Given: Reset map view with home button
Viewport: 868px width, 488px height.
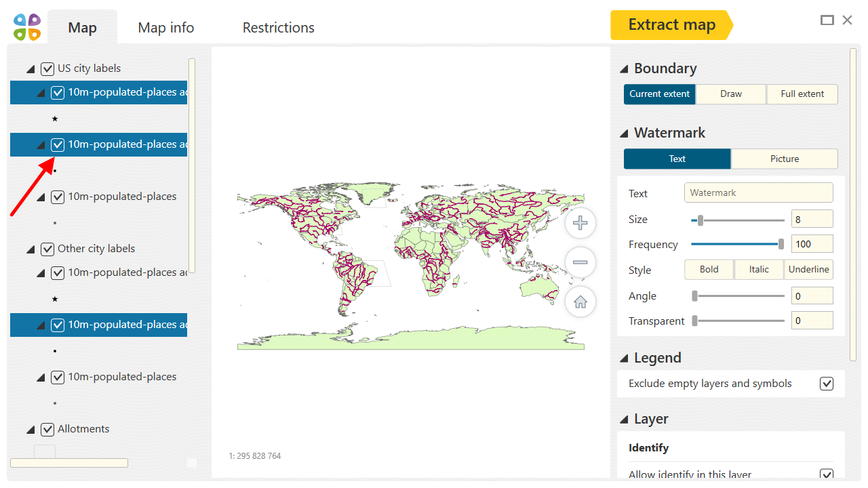Looking at the screenshot, I should point(580,302).
